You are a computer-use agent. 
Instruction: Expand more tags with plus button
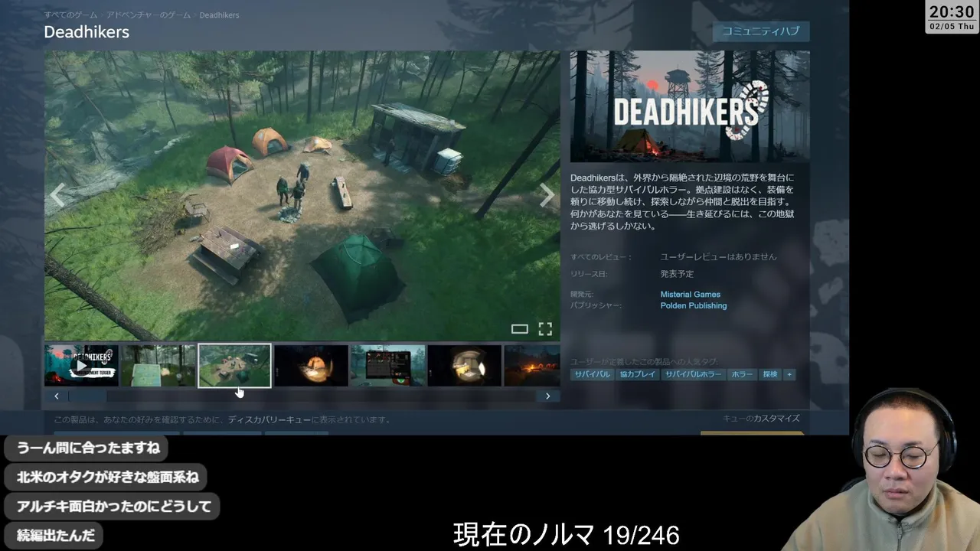pyautogui.click(x=789, y=374)
